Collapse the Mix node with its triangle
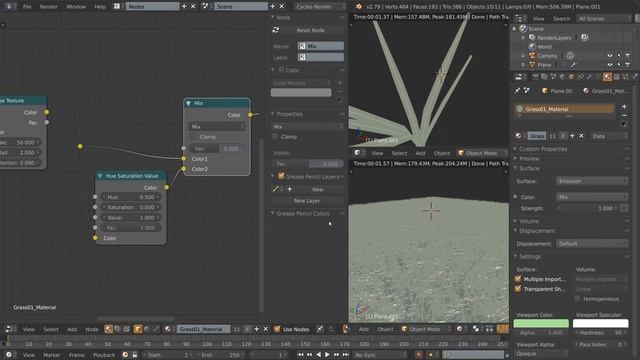The image size is (640, 360). (x=189, y=103)
